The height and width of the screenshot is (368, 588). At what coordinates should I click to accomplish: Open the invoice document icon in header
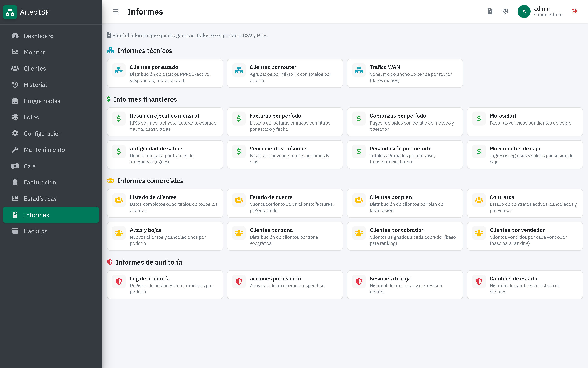tap(490, 11)
